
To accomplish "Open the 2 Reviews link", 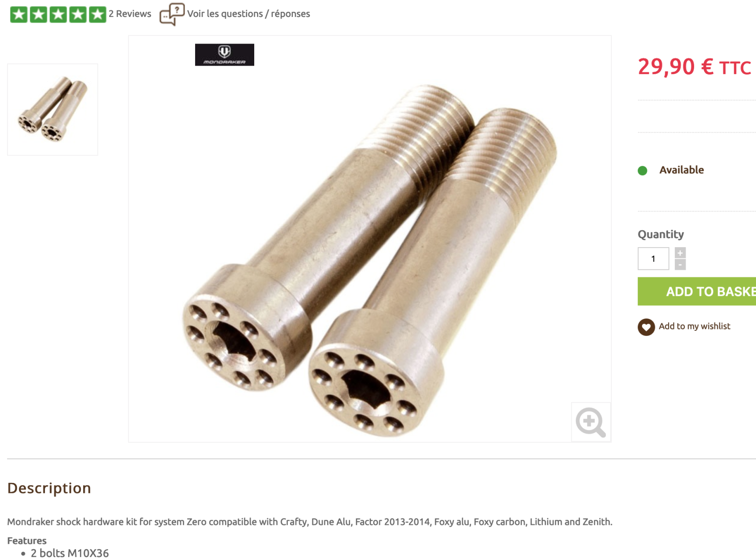I will (130, 14).
